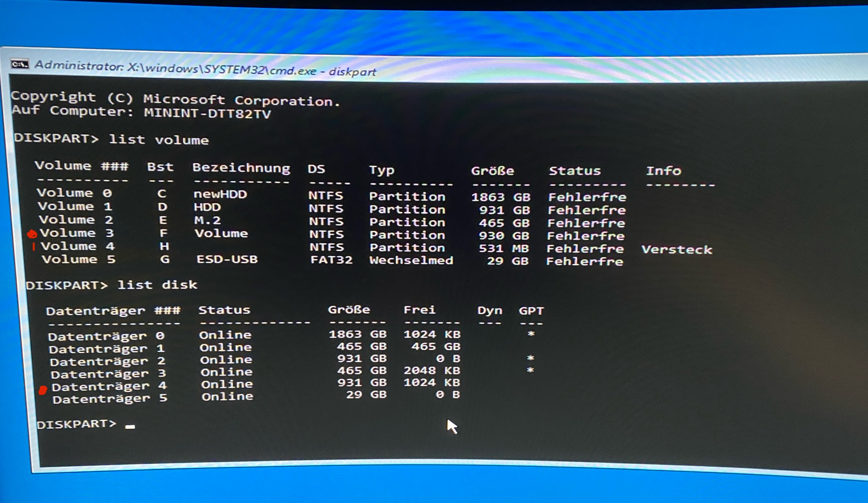868x503 pixels.
Task: Click the 'Info' column header
Action: tap(664, 170)
